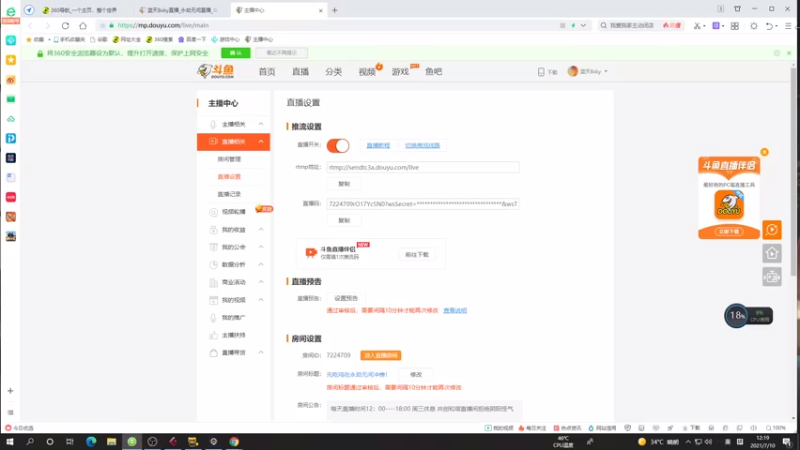Screen dimensions: 800x450
Task: Click the browser home icon
Action: coord(83,26)
